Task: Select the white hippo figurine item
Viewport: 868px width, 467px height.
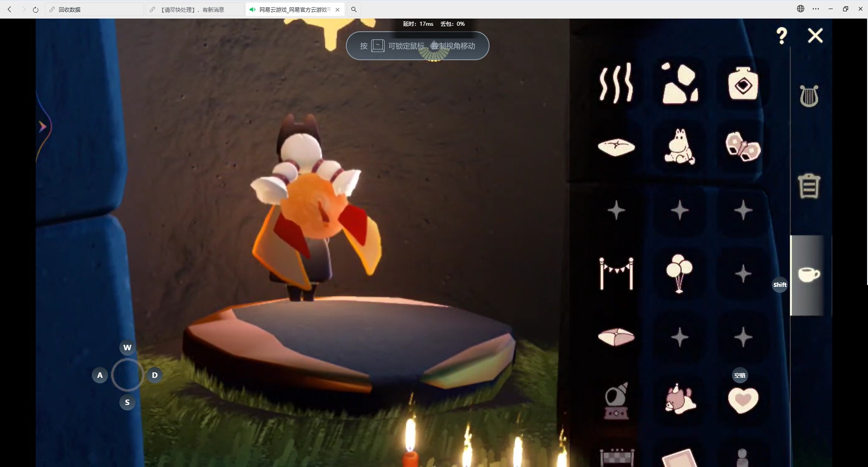Action: coord(679,146)
